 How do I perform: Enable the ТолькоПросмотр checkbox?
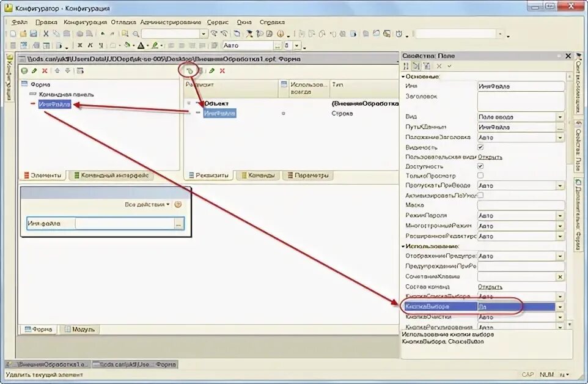coord(480,175)
